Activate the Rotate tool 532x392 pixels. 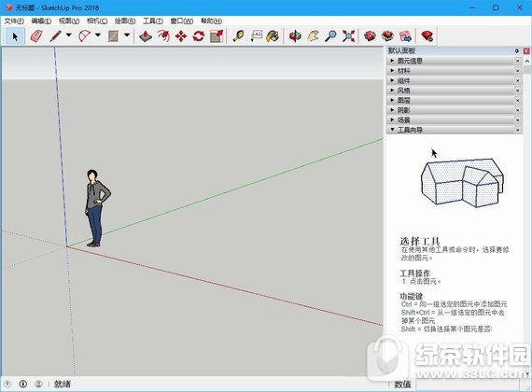click(199, 36)
